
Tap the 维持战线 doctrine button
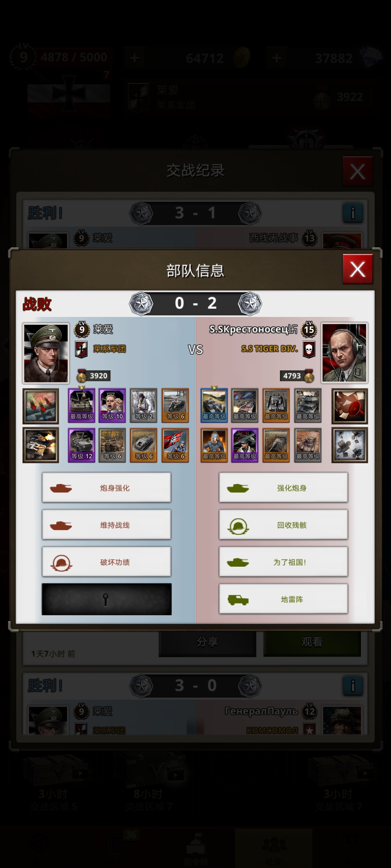[x=106, y=525]
